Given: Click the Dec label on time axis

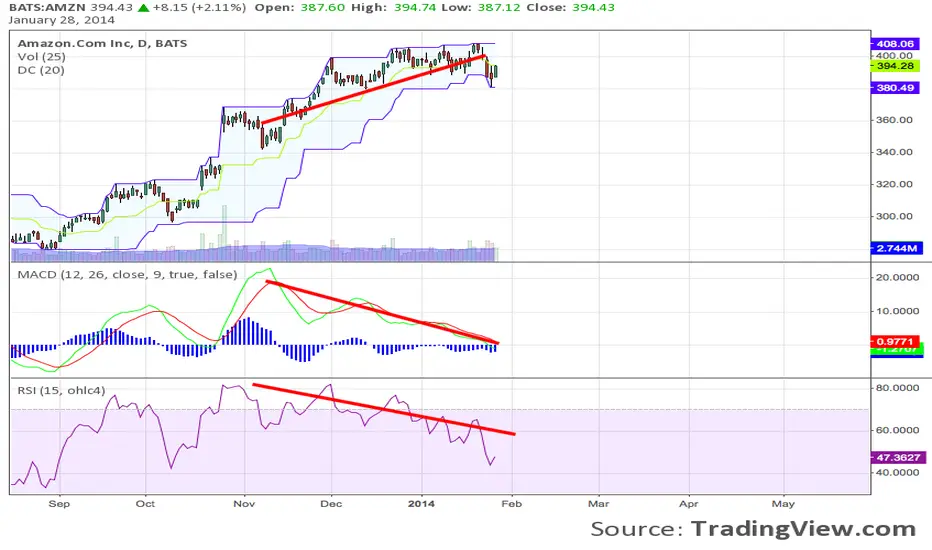Looking at the screenshot, I should [330, 504].
